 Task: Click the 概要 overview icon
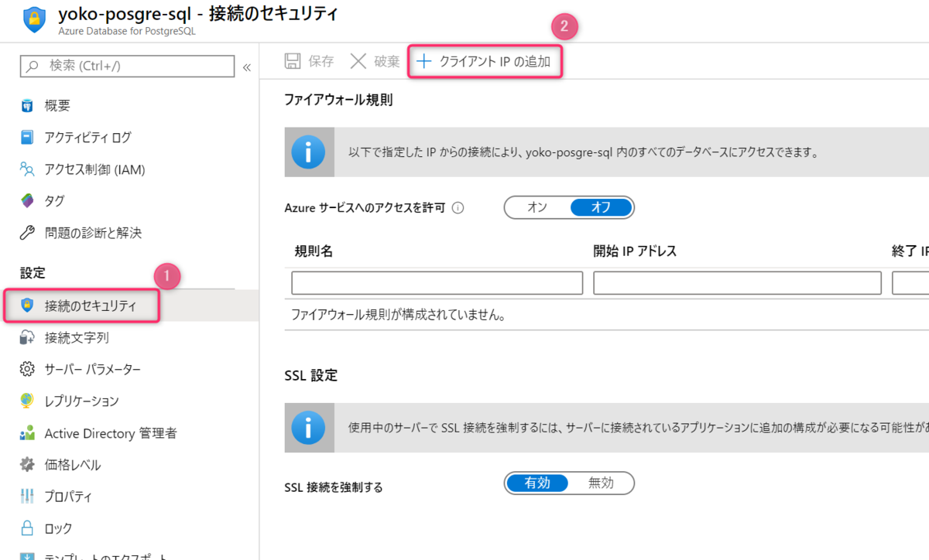(x=27, y=106)
